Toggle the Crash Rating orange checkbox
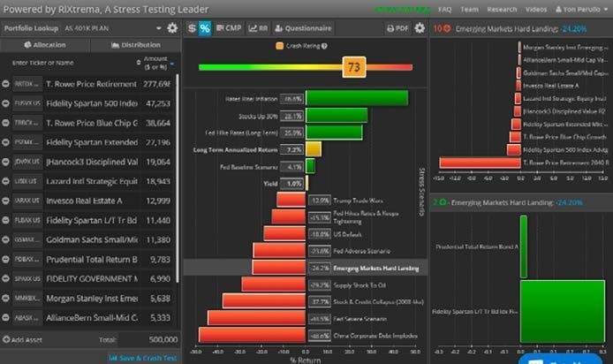613x364 pixels. pyautogui.click(x=279, y=44)
